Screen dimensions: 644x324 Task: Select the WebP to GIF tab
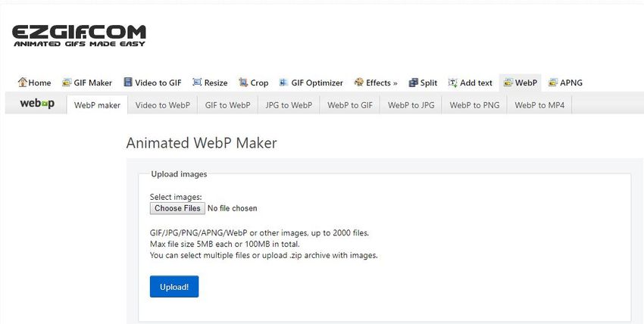pos(349,105)
